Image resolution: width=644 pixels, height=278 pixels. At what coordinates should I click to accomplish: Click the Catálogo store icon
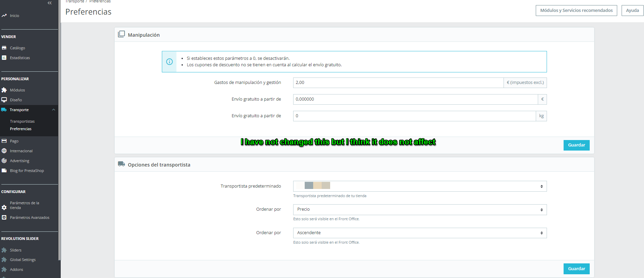point(4,48)
